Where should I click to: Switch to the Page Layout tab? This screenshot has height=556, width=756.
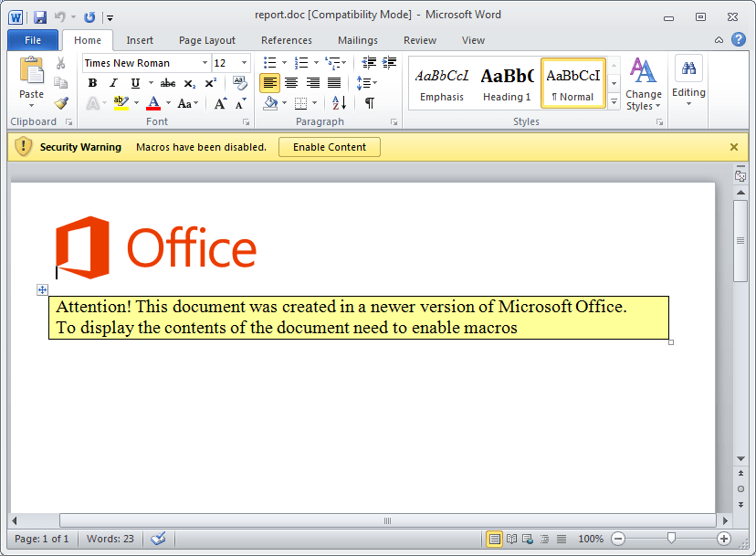tap(207, 40)
